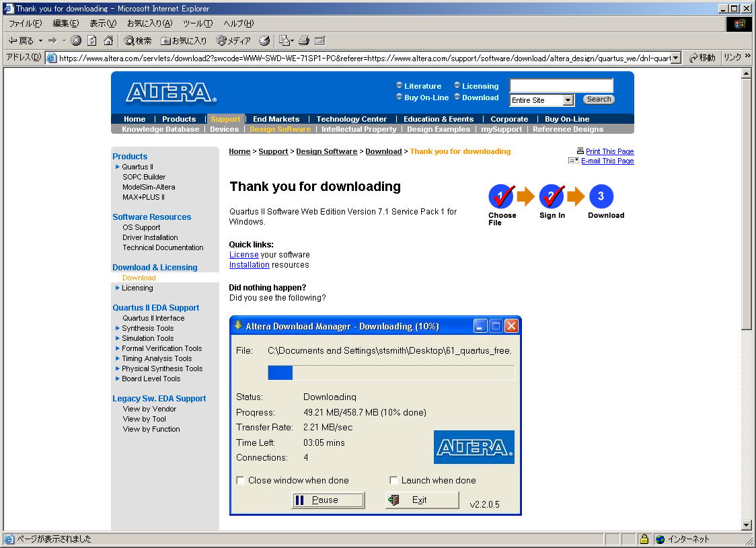The image size is (756, 548).
Task: Click the vertical scrollbar thumb
Action: pyautogui.click(x=746, y=204)
